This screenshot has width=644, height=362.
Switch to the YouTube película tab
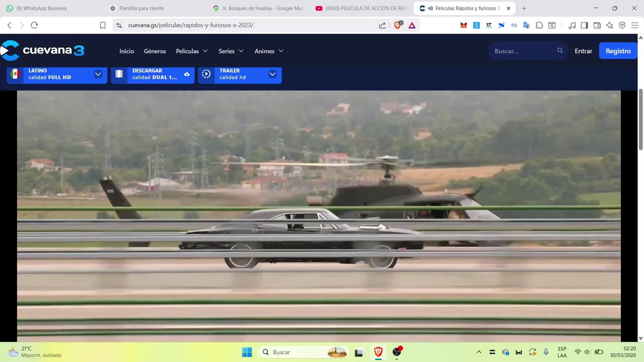coord(361,9)
